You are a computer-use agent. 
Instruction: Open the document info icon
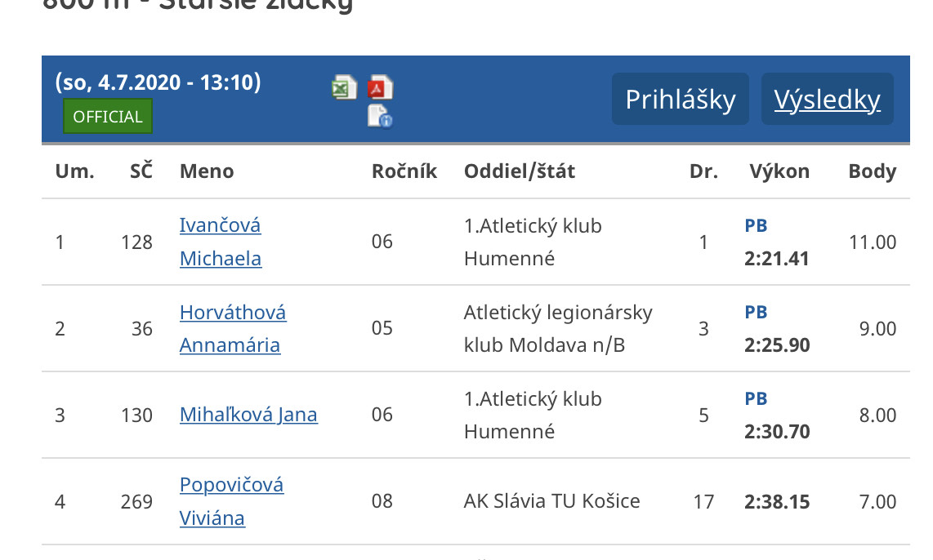coord(380,116)
